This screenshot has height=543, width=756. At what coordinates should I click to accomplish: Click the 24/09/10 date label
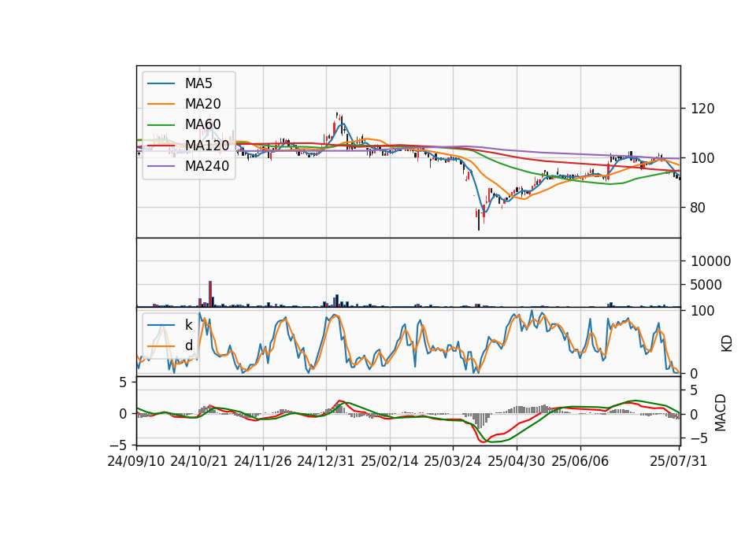136,461
